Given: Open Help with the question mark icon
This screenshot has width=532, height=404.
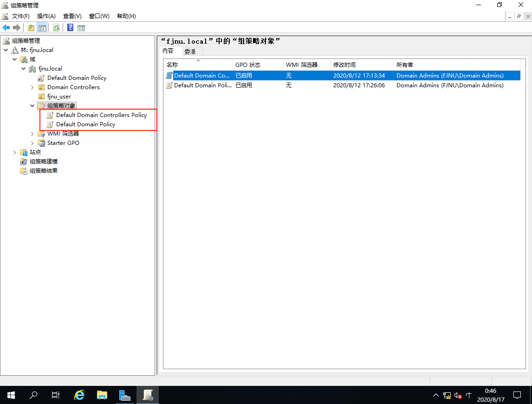Looking at the screenshot, I should coord(70,28).
